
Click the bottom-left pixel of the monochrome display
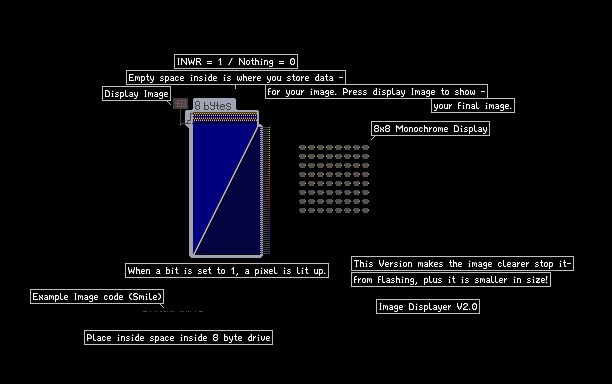[302, 211]
